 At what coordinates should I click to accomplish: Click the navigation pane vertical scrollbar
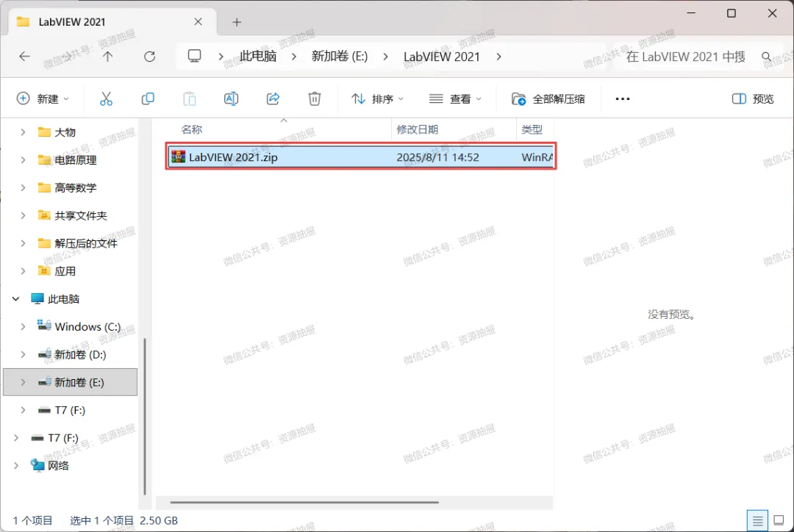[145, 416]
